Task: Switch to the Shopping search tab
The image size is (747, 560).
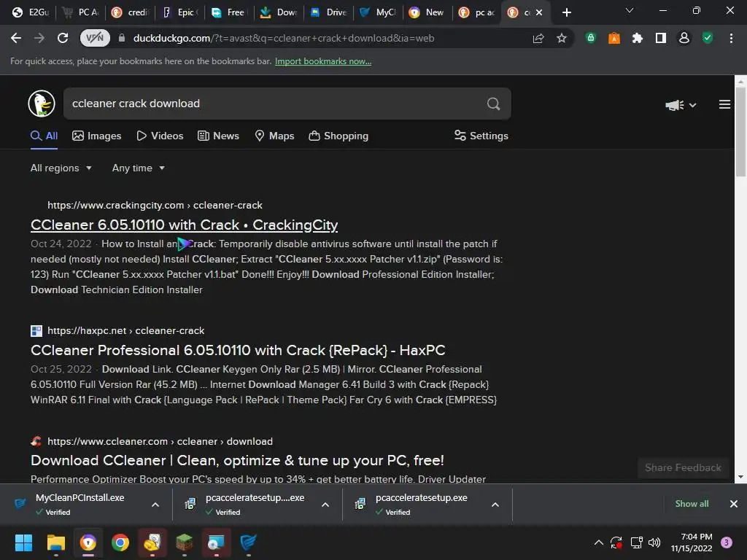Action: point(338,136)
